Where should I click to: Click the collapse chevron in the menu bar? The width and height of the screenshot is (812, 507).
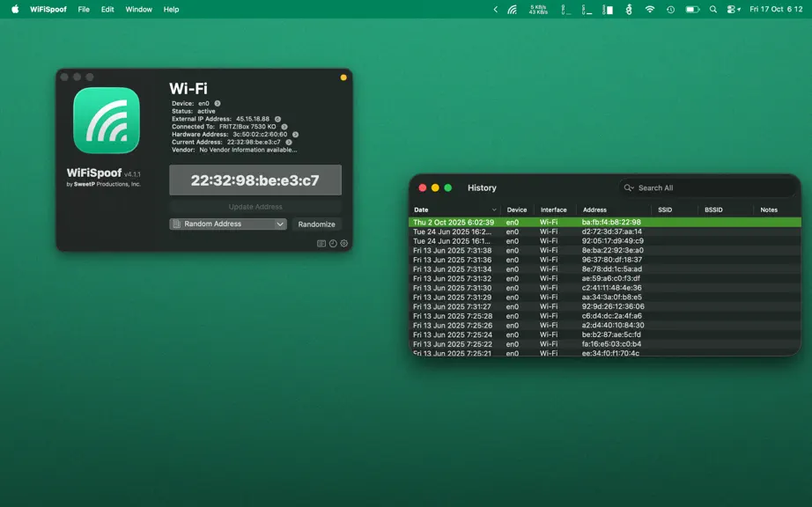(x=496, y=10)
